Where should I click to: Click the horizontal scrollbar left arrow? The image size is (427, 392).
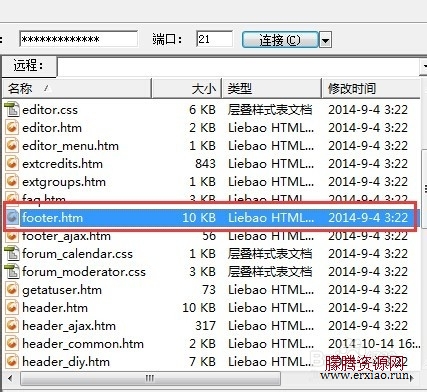[10, 378]
